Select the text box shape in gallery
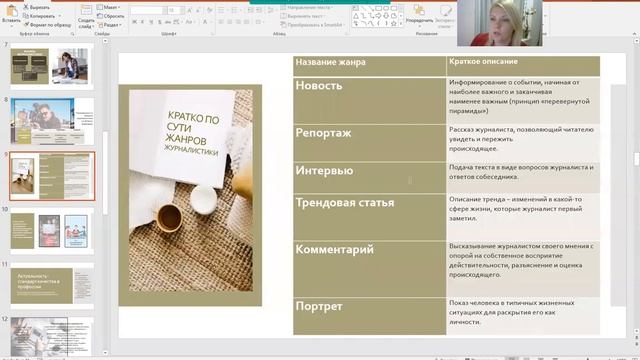The height and width of the screenshot is (360, 640). (x=356, y=8)
